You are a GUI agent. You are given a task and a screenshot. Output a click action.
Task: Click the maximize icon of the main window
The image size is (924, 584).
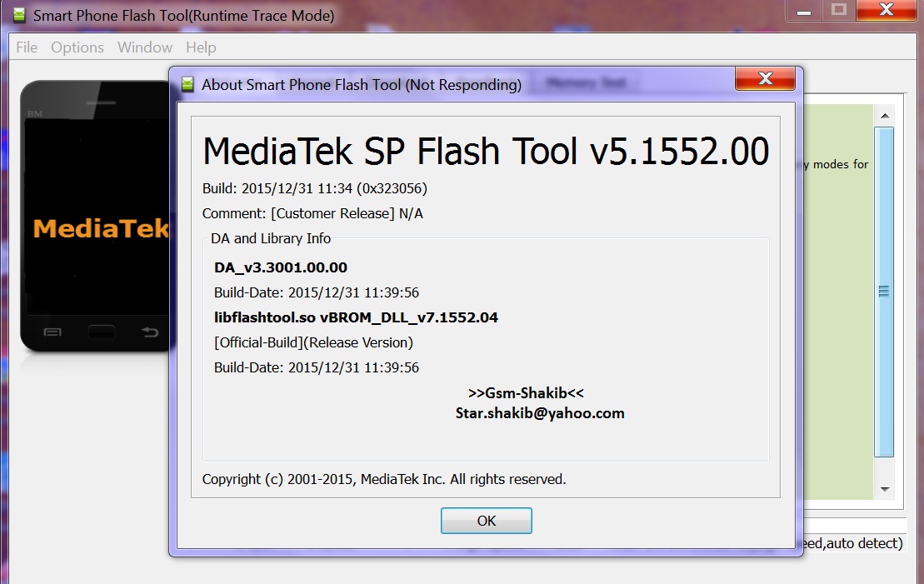click(839, 12)
